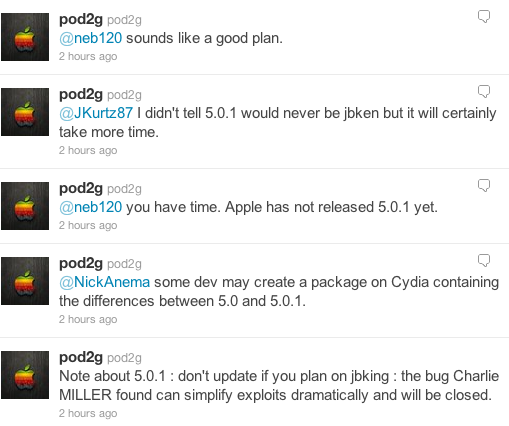Open the @NickAnema profile mention
The height and width of the screenshot is (426, 509).
coord(105,282)
